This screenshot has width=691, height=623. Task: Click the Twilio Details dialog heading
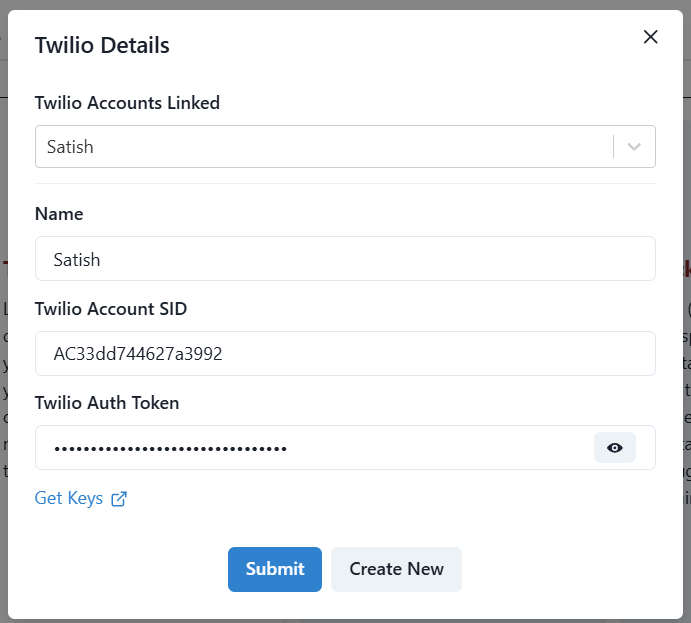(102, 45)
